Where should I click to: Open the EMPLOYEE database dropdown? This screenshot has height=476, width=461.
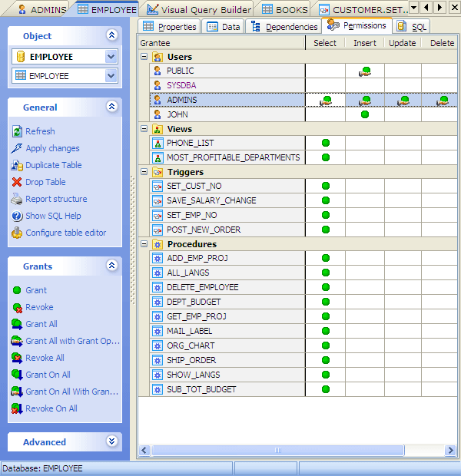point(111,57)
